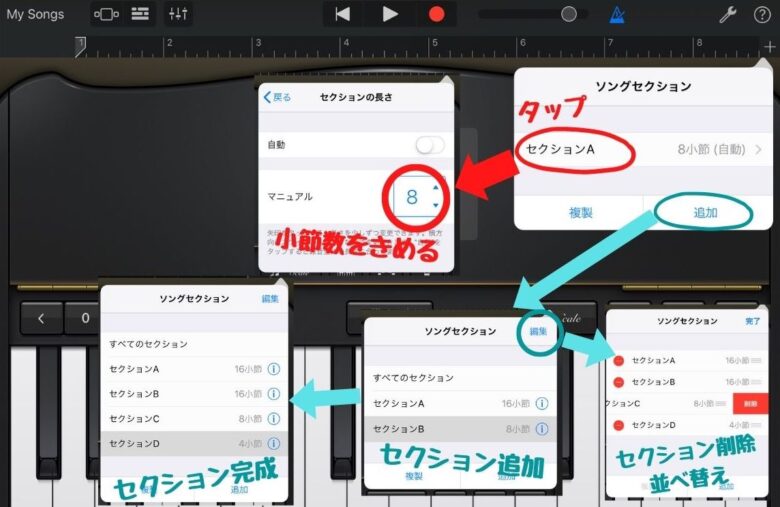780x507 pixels.
Task: Lower keyboard octave with left arrow button
Action: [41, 318]
